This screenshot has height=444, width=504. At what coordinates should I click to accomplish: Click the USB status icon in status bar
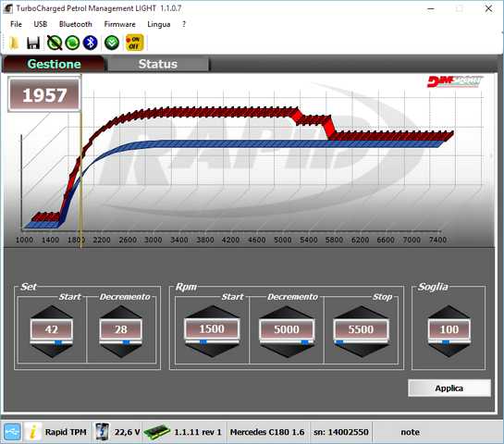[12, 432]
